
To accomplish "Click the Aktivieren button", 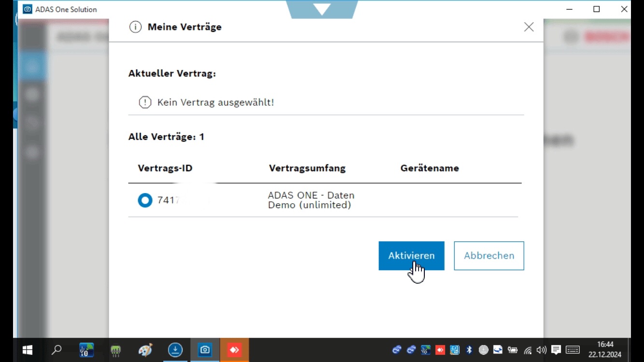I will [x=411, y=256].
